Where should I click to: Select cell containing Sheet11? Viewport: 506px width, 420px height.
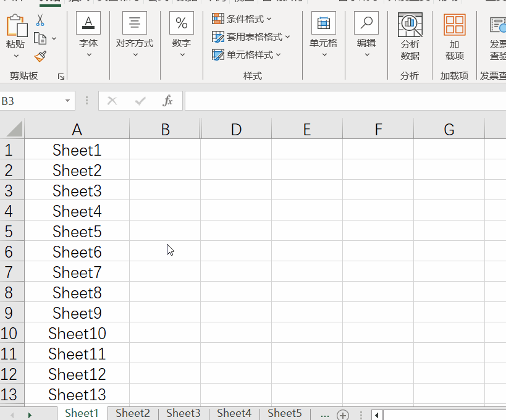[77, 353]
